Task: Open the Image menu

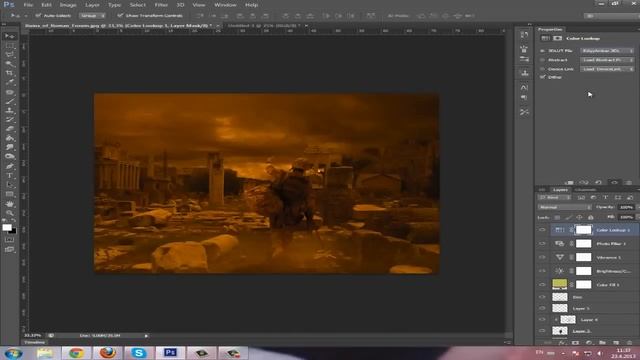Action: coord(68,5)
